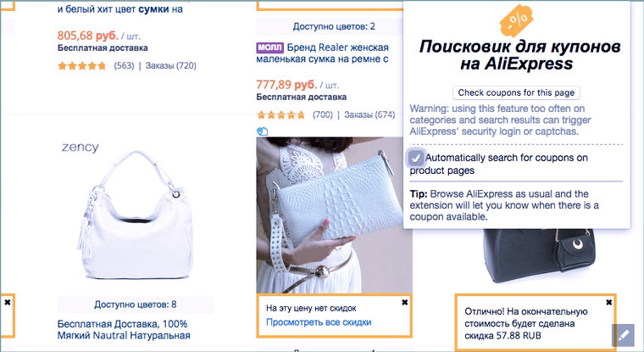Click the small blue tag icon above the clutch photo

[262, 131]
